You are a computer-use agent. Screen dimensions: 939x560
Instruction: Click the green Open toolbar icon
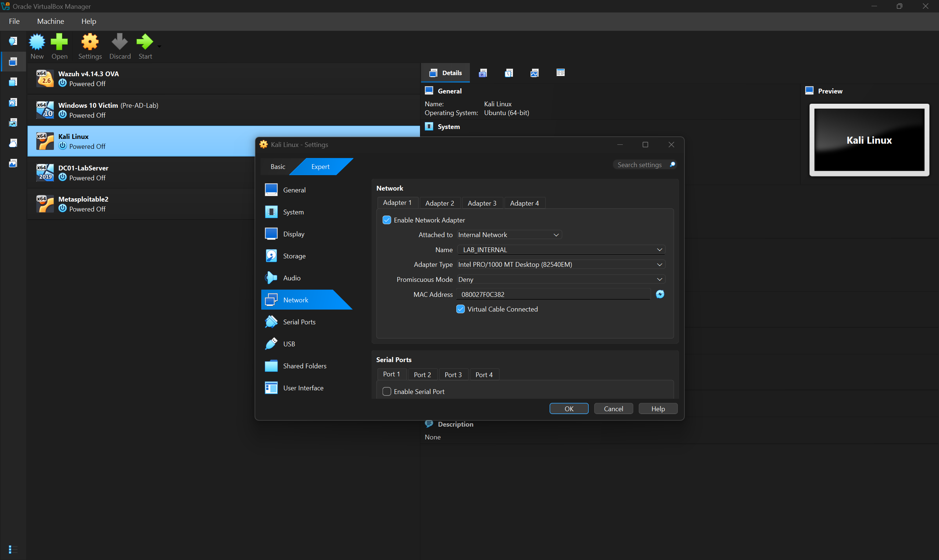[59, 42]
